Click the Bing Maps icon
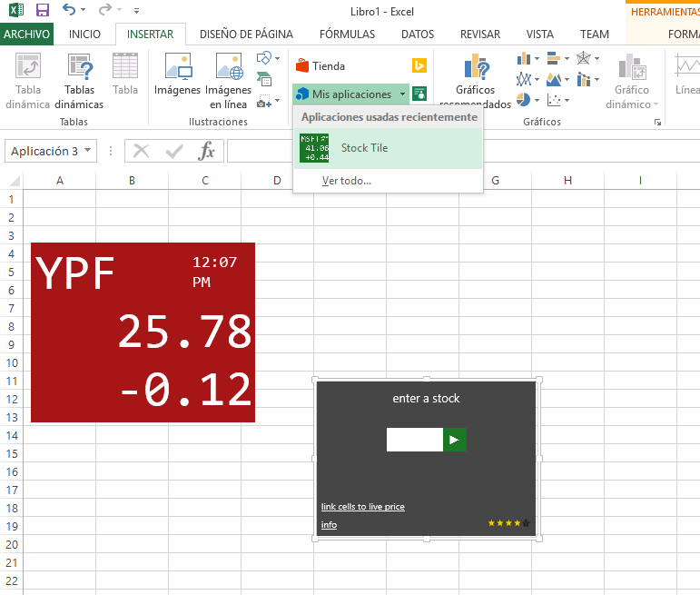Viewport: 700px width, 595px height. click(x=419, y=65)
